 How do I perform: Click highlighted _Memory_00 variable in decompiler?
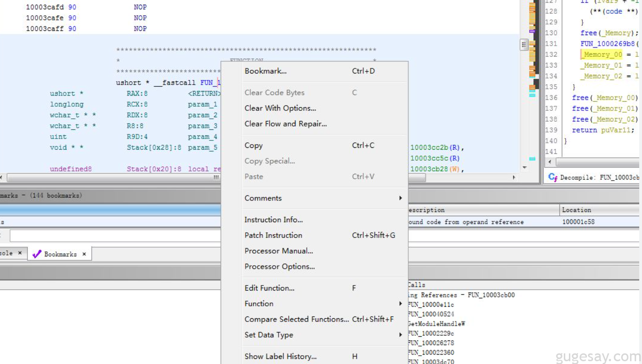[602, 55]
